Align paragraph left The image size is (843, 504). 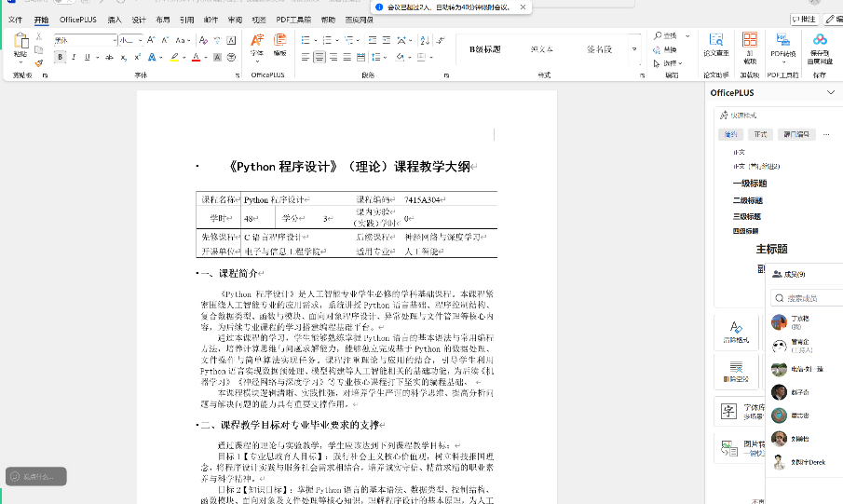point(306,57)
